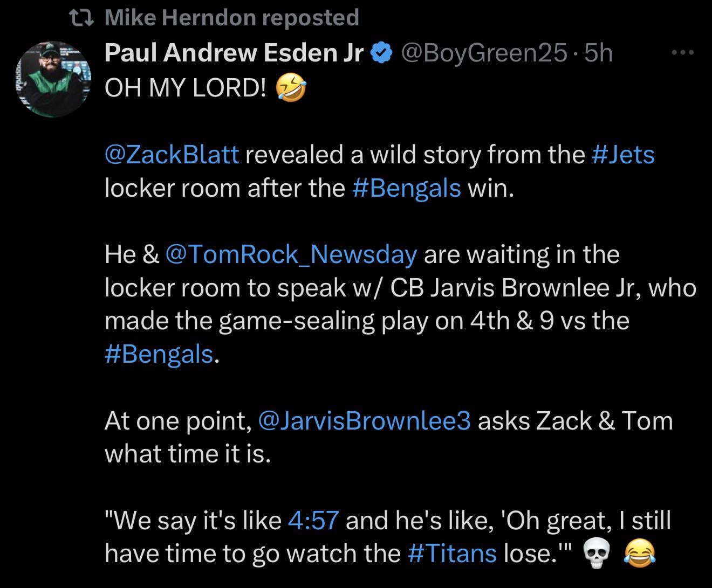Open the @JarvisBrownlee3 mention
This screenshot has height=588, width=712.
point(365,420)
